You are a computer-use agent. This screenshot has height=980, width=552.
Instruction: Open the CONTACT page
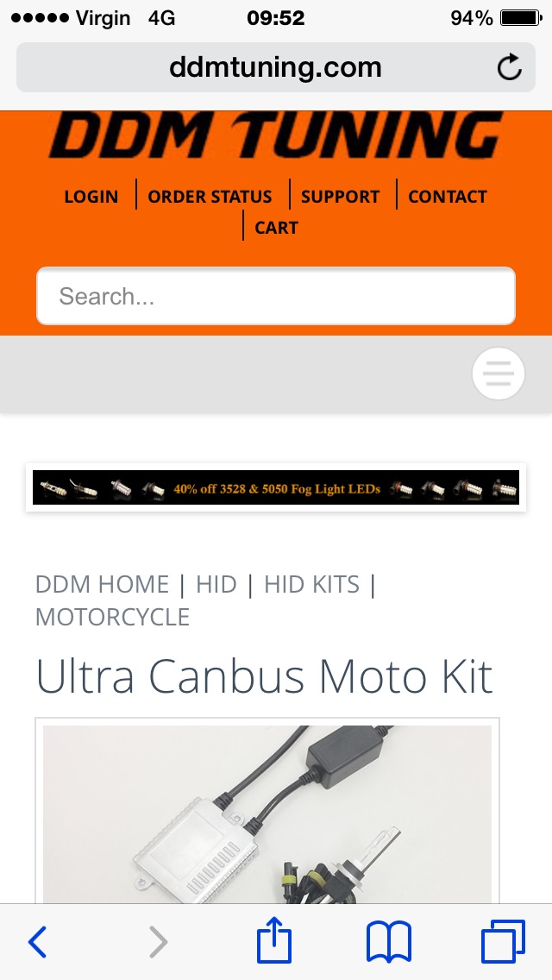(x=448, y=196)
